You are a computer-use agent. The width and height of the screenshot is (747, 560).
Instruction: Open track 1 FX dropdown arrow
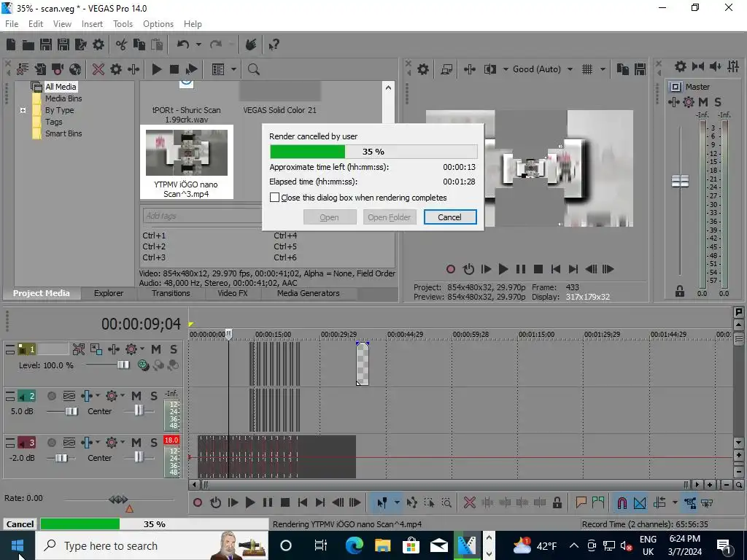click(142, 349)
